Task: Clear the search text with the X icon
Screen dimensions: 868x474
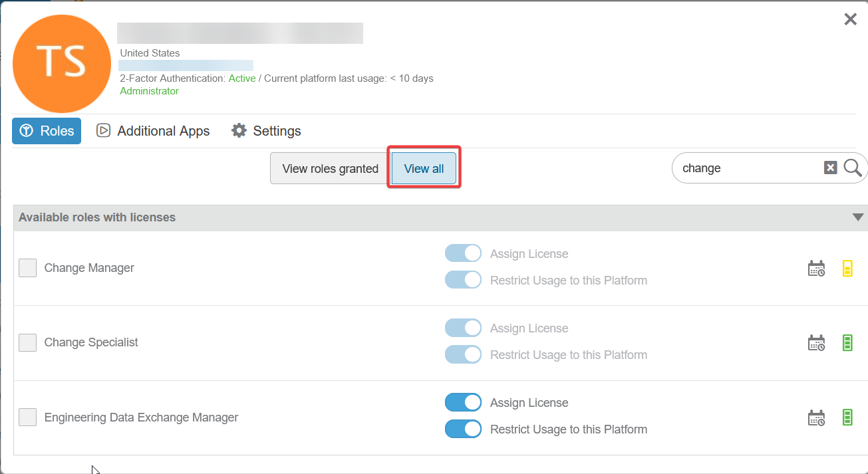Action: [x=830, y=168]
